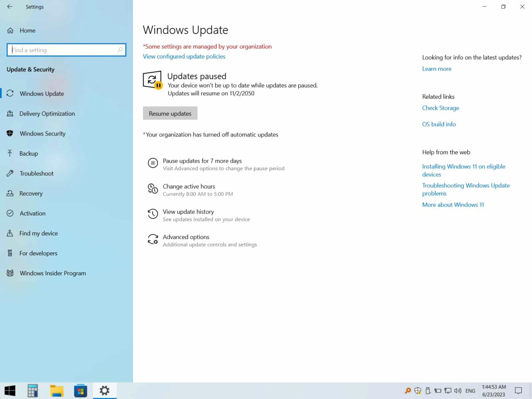Go back using the Settings back arrow
532x399 pixels.
[x=10, y=7]
